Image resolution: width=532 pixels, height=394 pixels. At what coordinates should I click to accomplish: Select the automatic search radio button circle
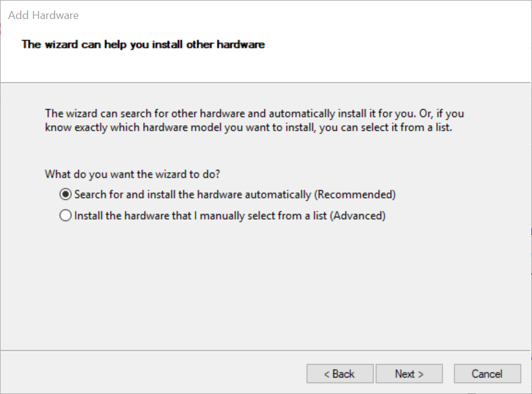(65, 195)
